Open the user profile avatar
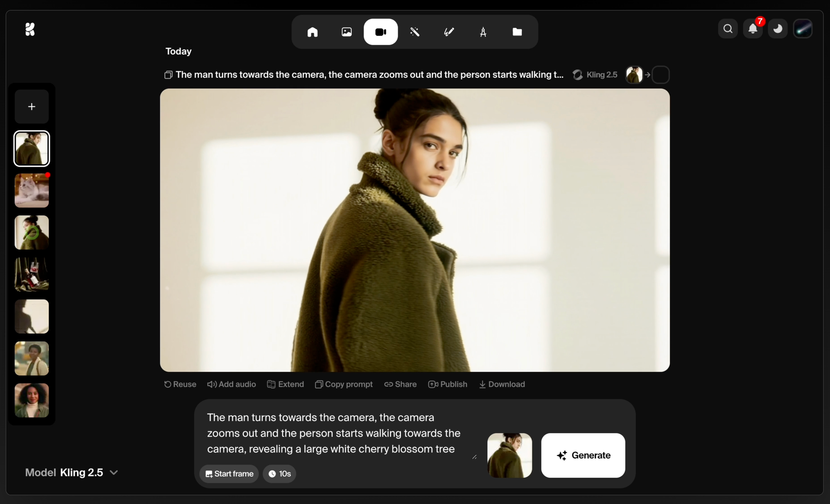The height and width of the screenshot is (504, 830). point(803,29)
